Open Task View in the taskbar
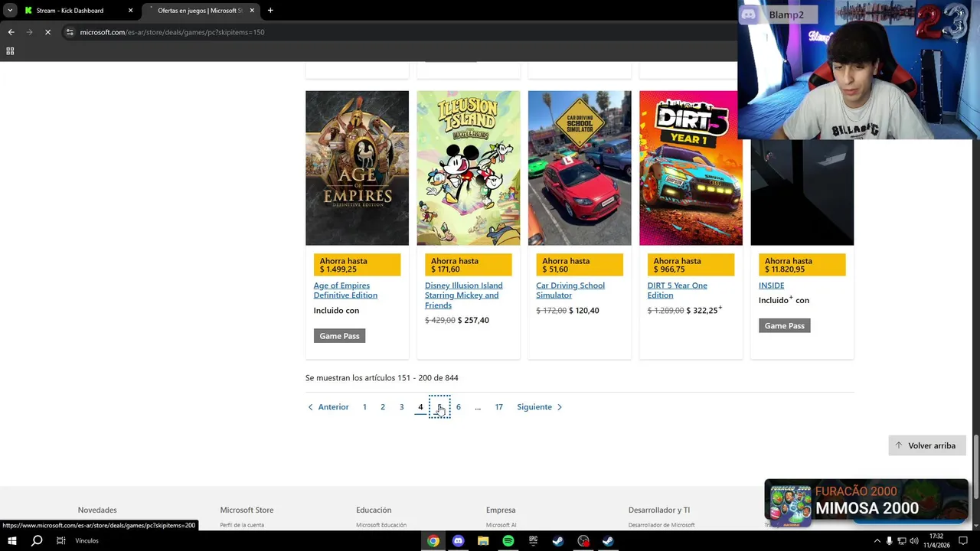The height and width of the screenshot is (551, 980). [60, 540]
